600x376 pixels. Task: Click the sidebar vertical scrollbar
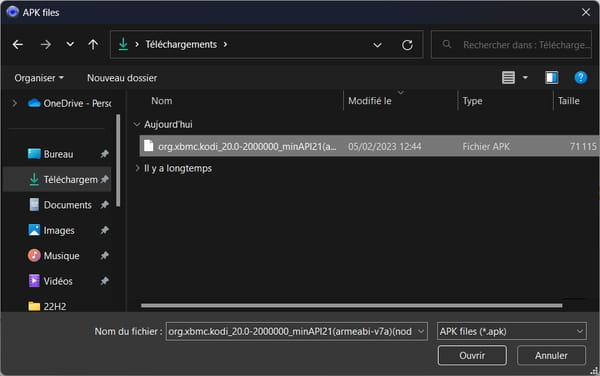pos(118,161)
